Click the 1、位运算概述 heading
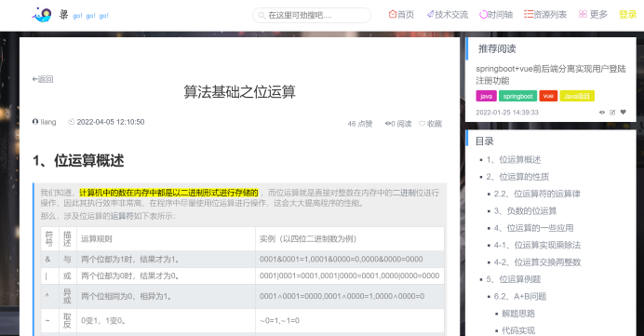The height and width of the screenshot is (336, 644). point(78,161)
